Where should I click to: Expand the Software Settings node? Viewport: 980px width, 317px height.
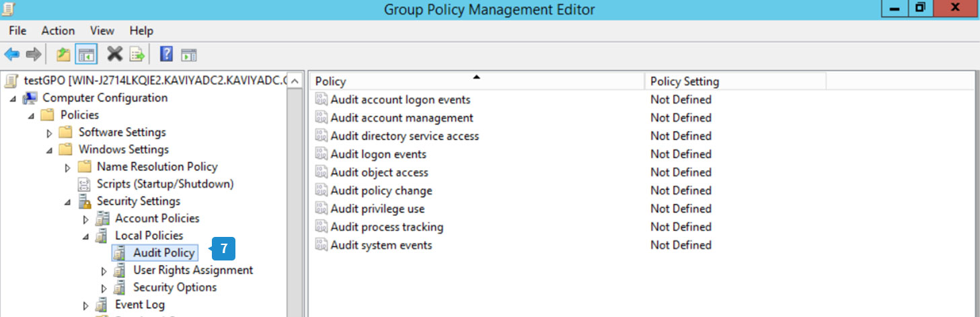click(49, 133)
